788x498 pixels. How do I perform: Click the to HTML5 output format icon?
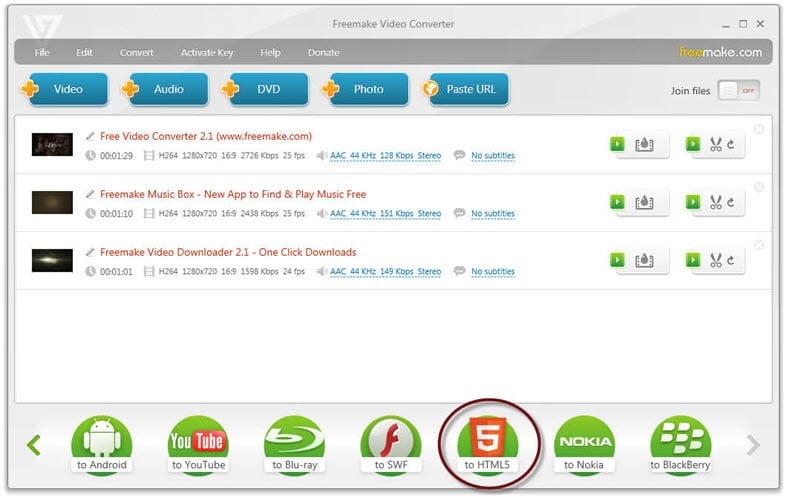point(490,442)
